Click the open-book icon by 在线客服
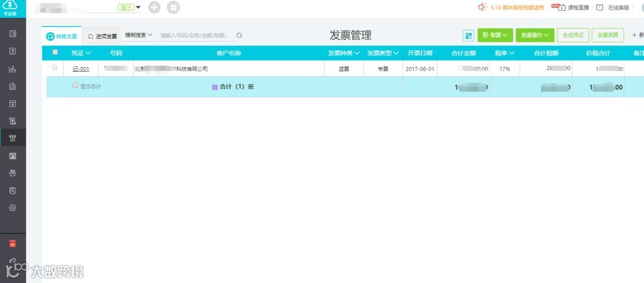Image resolution: width=644 pixels, height=283 pixels. coord(600,7)
